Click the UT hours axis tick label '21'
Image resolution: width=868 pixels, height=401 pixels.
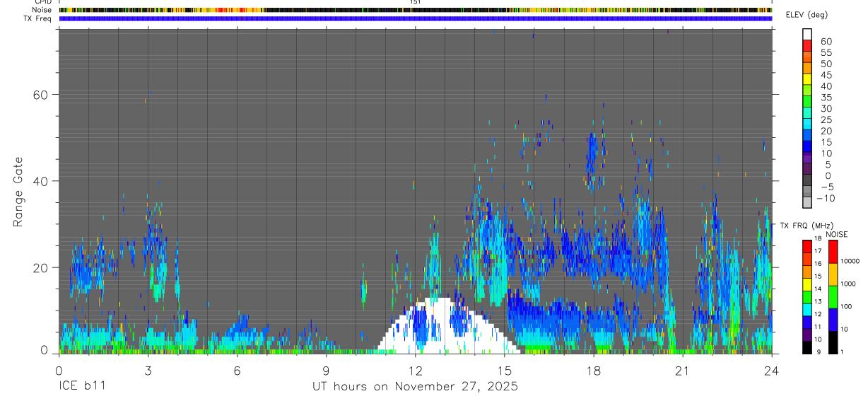tap(683, 371)
